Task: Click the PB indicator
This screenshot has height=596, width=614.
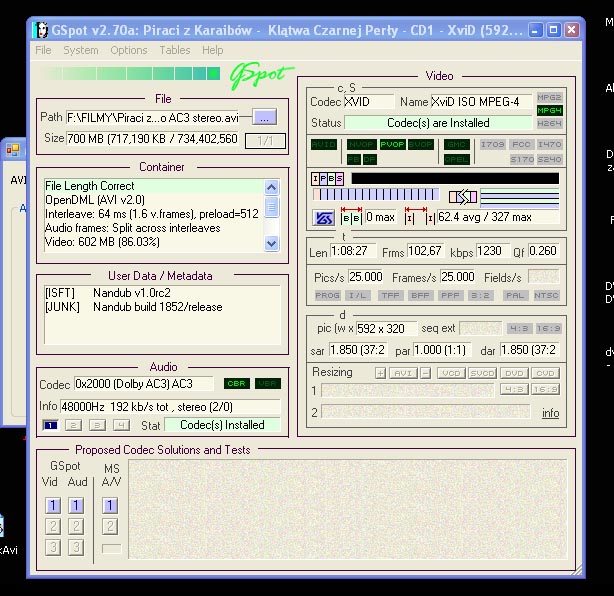Action: [354, 159]
